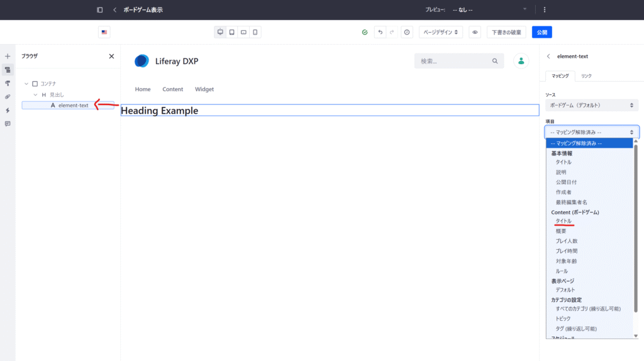The image size is (644, 361).
Task: Open the edit history clock icon
Action: pyautogui.click(x=407, y=32)
